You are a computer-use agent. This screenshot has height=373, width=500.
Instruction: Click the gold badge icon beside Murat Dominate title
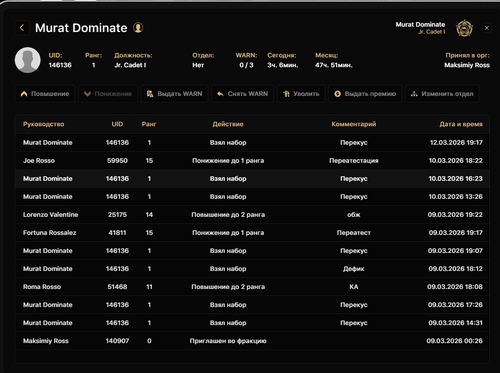tap(138, 28)
